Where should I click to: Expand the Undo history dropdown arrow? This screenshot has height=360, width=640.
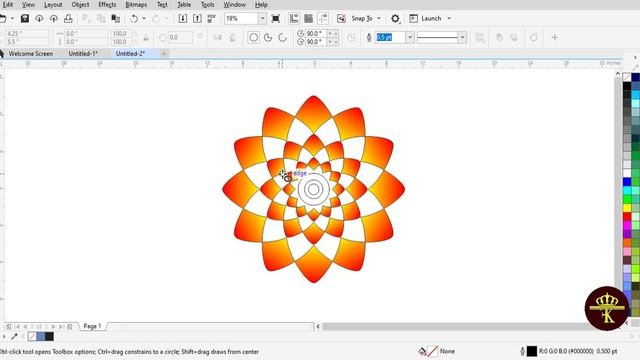(144, 18)
